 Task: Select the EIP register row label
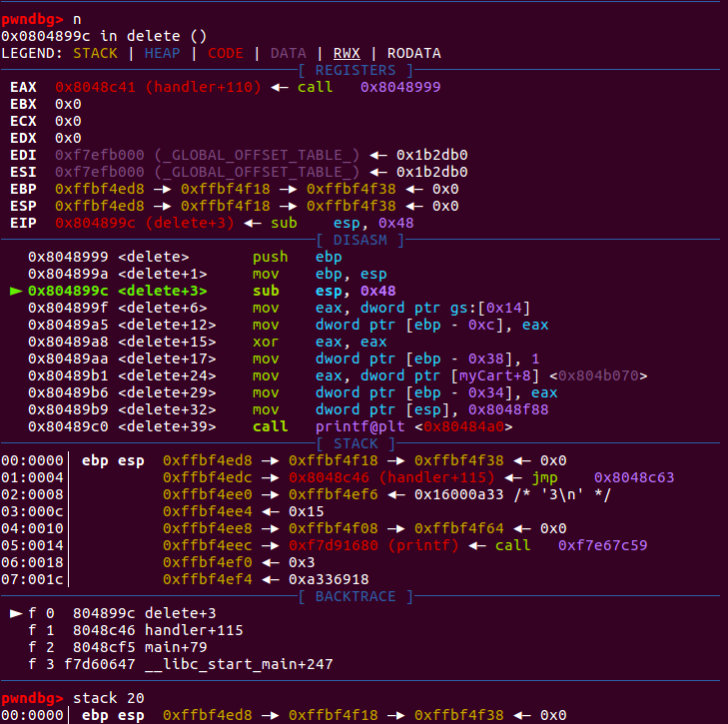(23, 223)
